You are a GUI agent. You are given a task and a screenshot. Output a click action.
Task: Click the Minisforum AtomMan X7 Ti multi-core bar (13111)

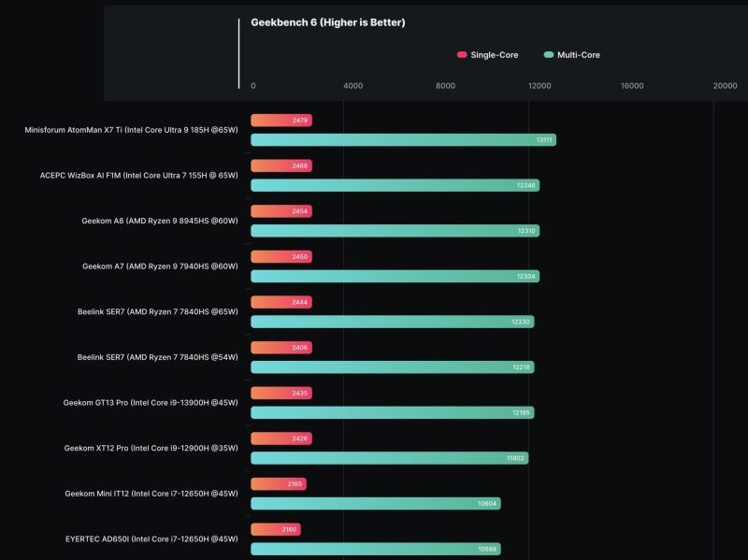403,140
